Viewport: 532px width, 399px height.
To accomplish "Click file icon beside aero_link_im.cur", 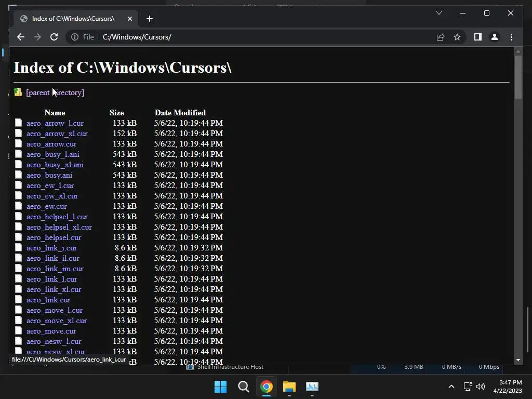I will 18,268.
